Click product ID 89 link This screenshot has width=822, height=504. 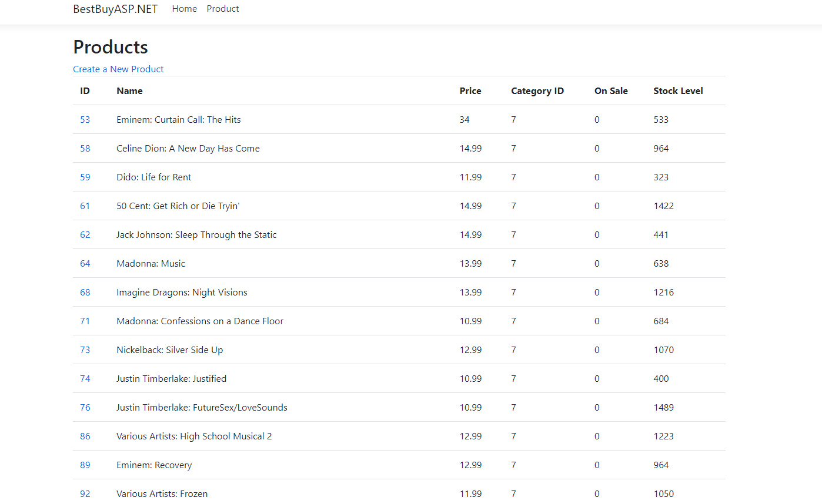coord(85,465)
